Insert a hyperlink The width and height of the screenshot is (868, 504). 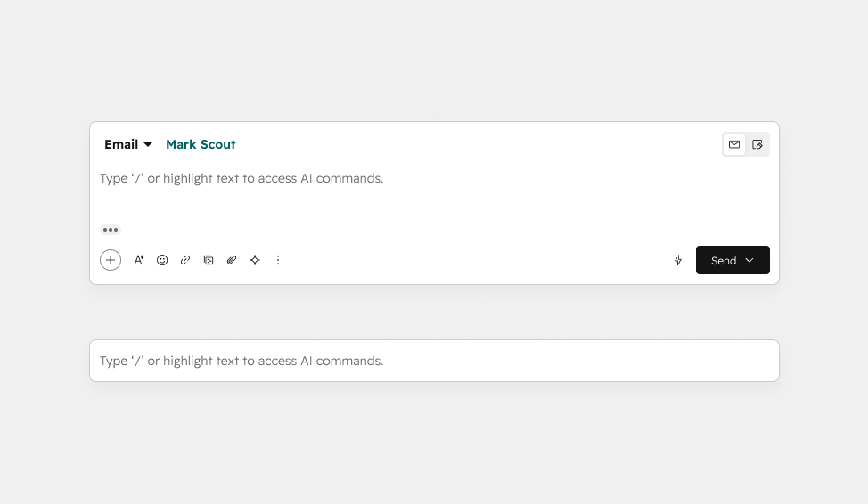(185, 260)
